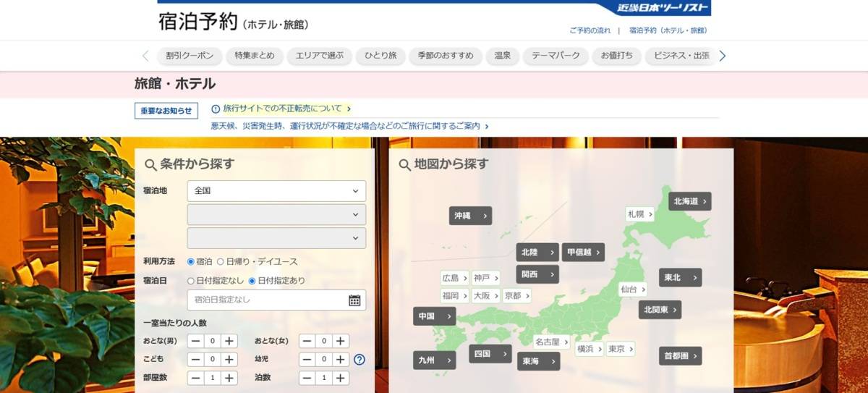
Task: Increase おとな(男) count with plus
Action: coord(229,341)
